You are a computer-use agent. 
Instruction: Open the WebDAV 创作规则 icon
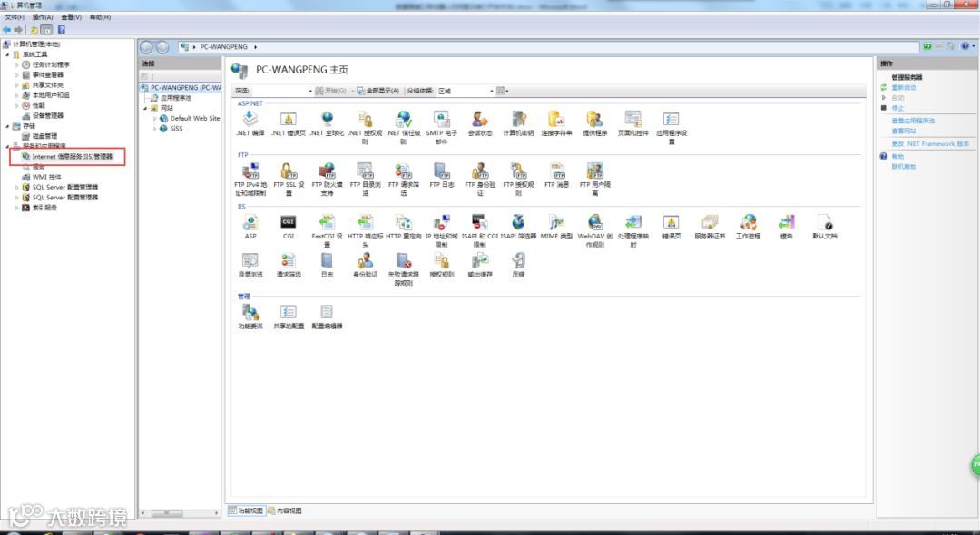[594, 222]
